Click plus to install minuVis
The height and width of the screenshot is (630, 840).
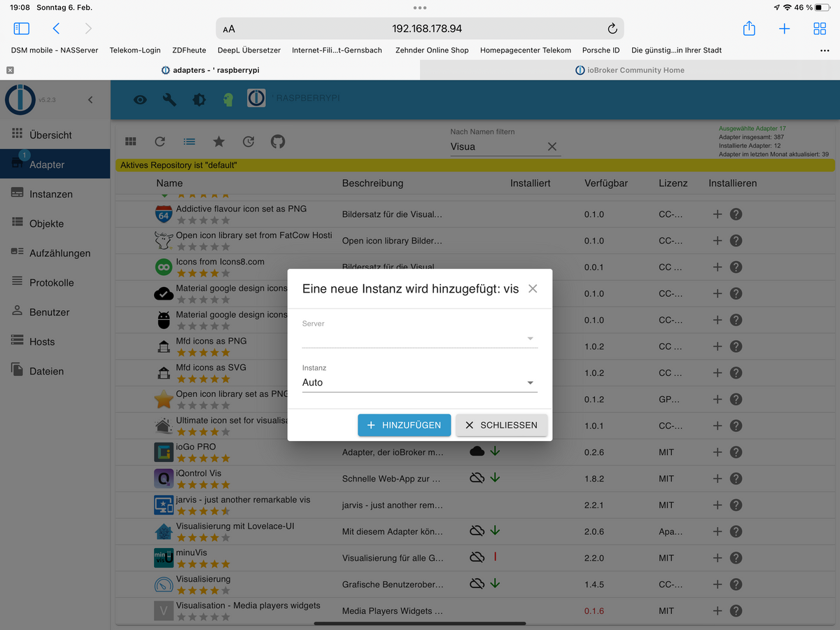[x=717, y=558]
